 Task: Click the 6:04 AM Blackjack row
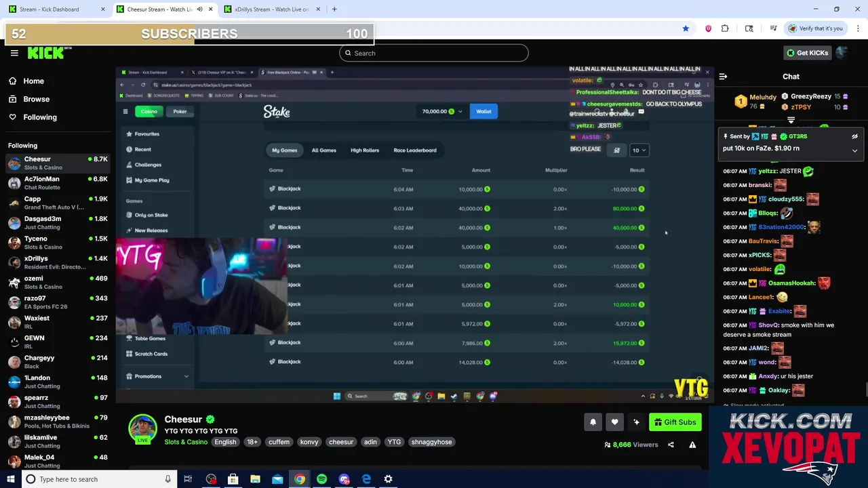pyautogui.click(x=455, y=189)
